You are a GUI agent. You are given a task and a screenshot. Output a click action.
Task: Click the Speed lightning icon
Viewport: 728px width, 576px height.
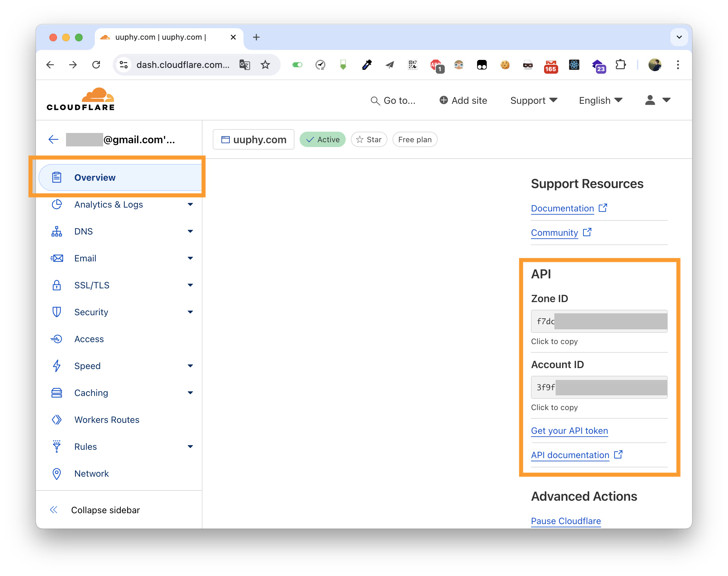click(57, 366)
